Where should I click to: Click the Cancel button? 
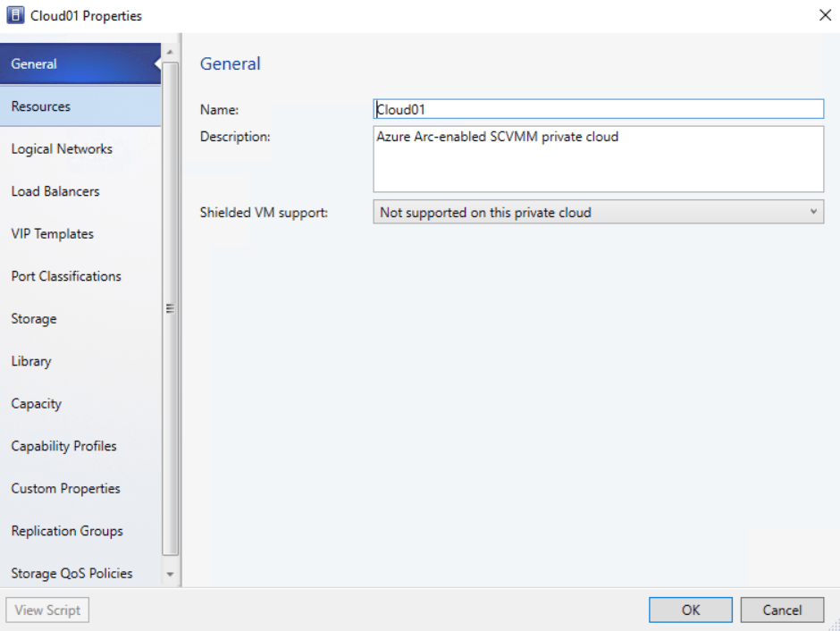pyautogui.click(x=782, y=610)
